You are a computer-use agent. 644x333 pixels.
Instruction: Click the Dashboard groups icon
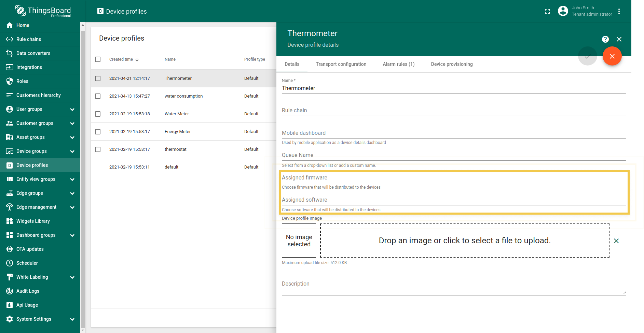pos(10,235)
